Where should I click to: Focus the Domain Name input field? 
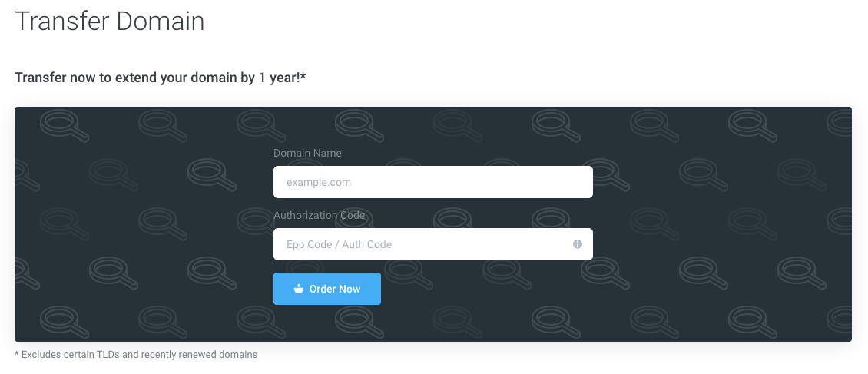point(432,182)
